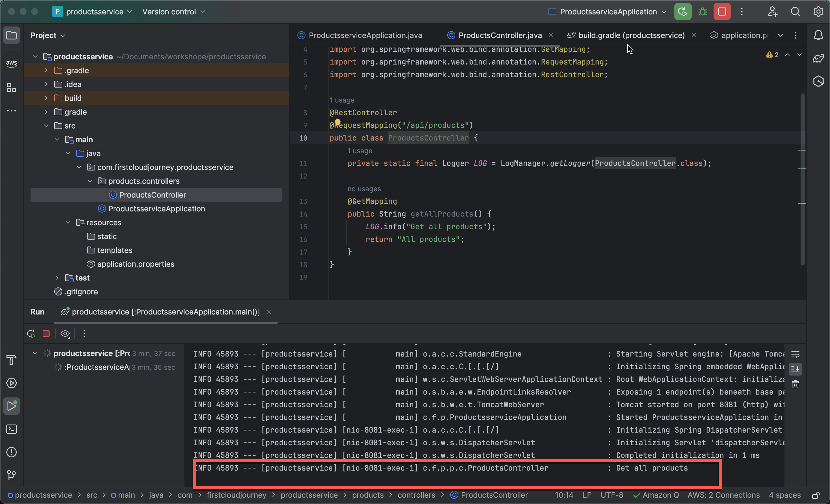Open the Structure tool window icon
This screenshot has width=830, height=504.
click(x=12, y=88)
